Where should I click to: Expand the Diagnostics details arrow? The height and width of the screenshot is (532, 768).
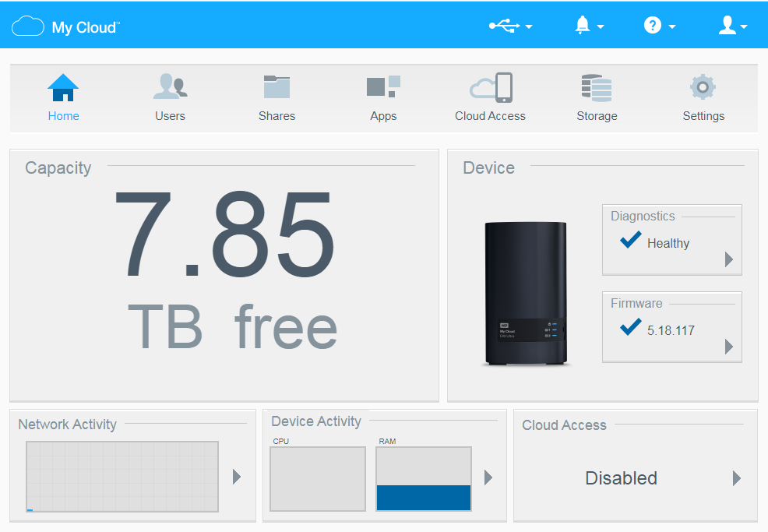coord(729,259)
